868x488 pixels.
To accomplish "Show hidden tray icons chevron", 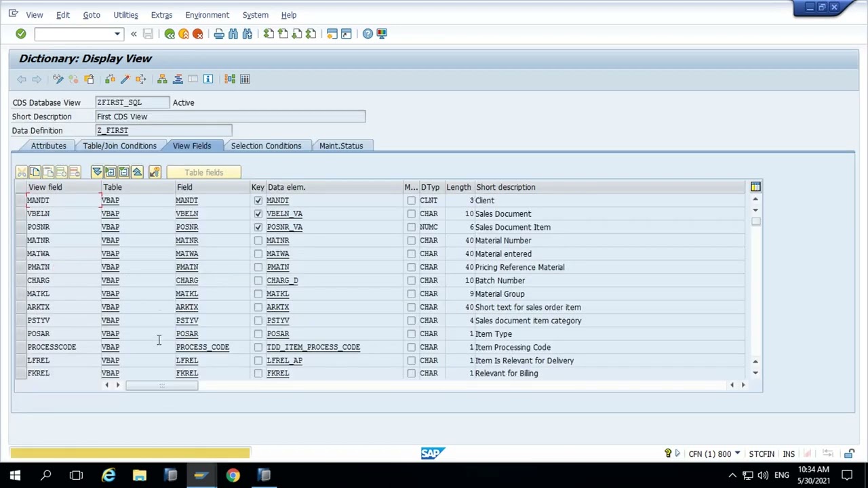I will 732,476.
